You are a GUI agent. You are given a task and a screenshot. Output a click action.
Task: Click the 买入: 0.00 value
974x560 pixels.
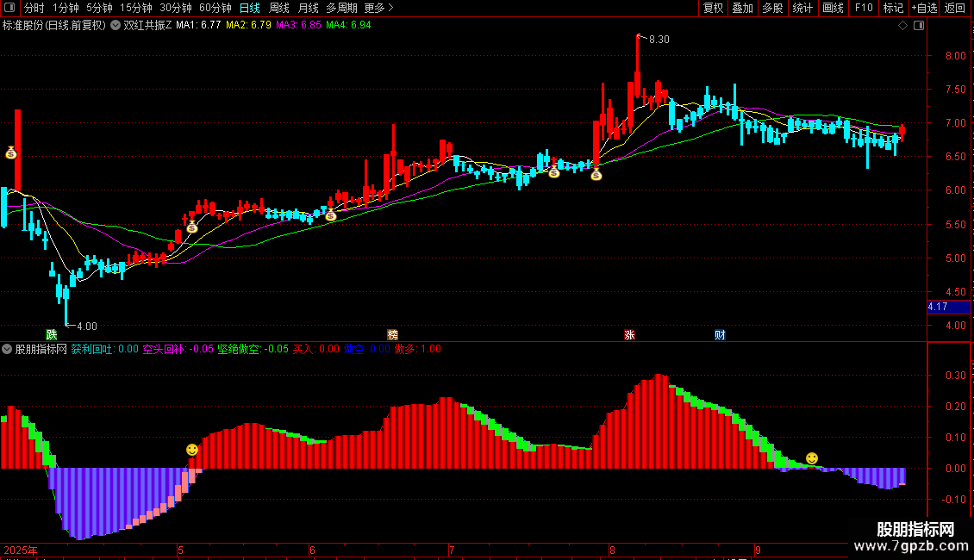(x=316, y=349)
